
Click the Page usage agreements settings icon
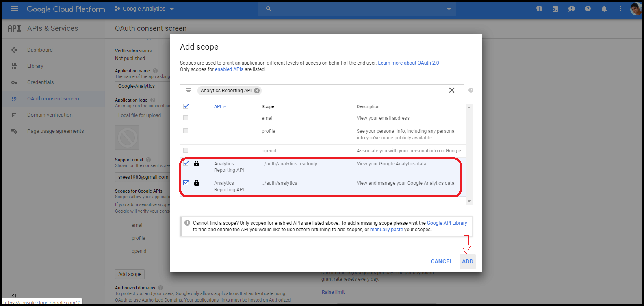(x=14, y=131)
